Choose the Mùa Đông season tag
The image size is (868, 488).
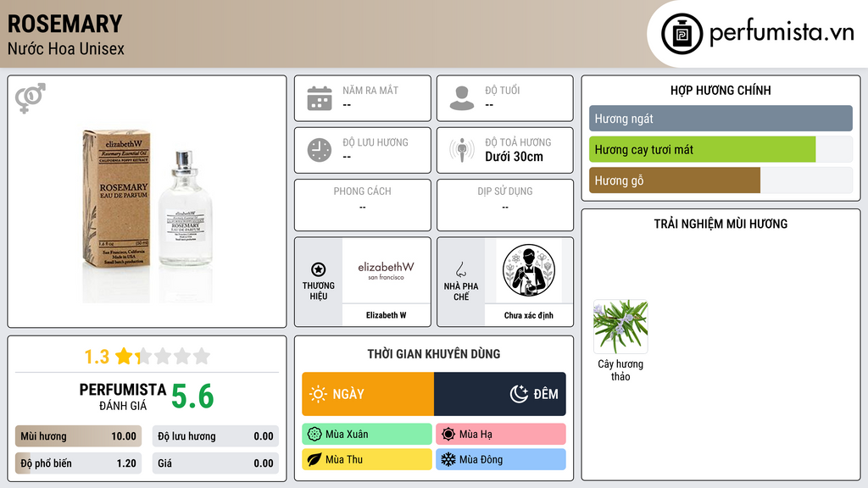(x=501, y=459)
